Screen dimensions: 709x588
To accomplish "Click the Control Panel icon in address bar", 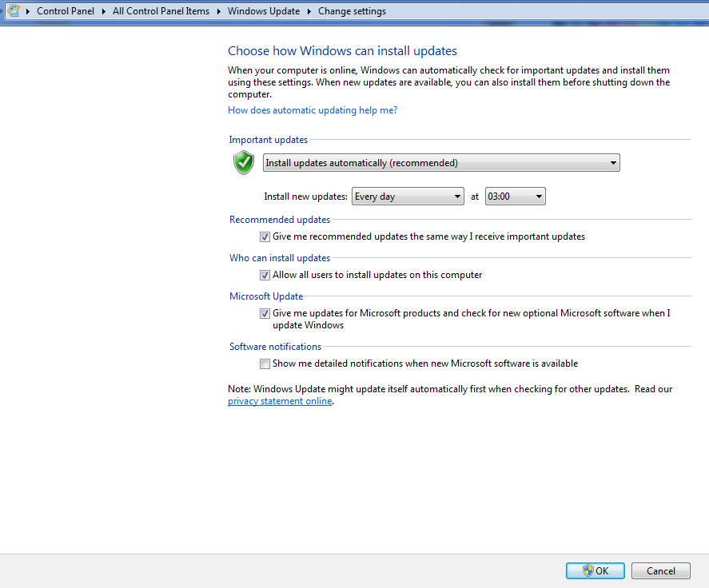I will pos(14,11).
